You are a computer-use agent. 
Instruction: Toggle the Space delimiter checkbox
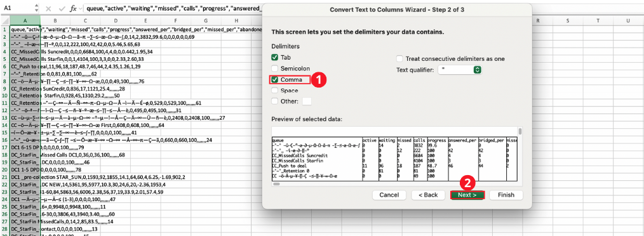click(x=275, y=90)
